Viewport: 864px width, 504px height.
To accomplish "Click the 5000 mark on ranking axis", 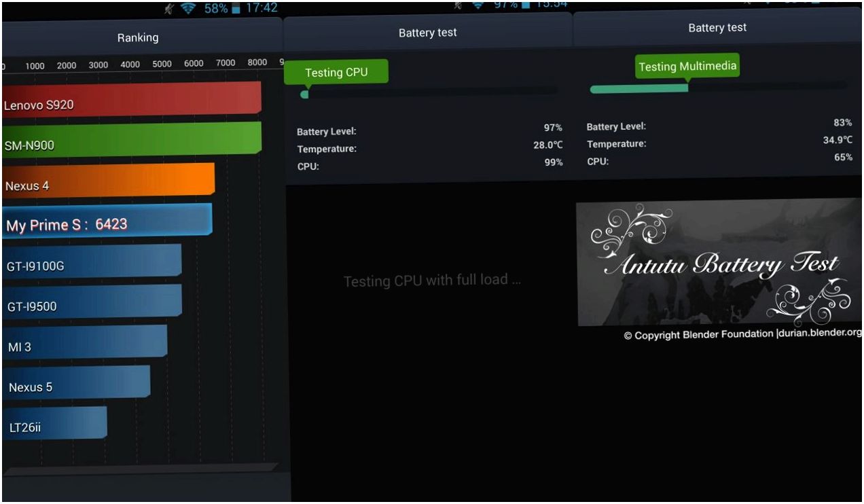I will click(x=162, y=65).
